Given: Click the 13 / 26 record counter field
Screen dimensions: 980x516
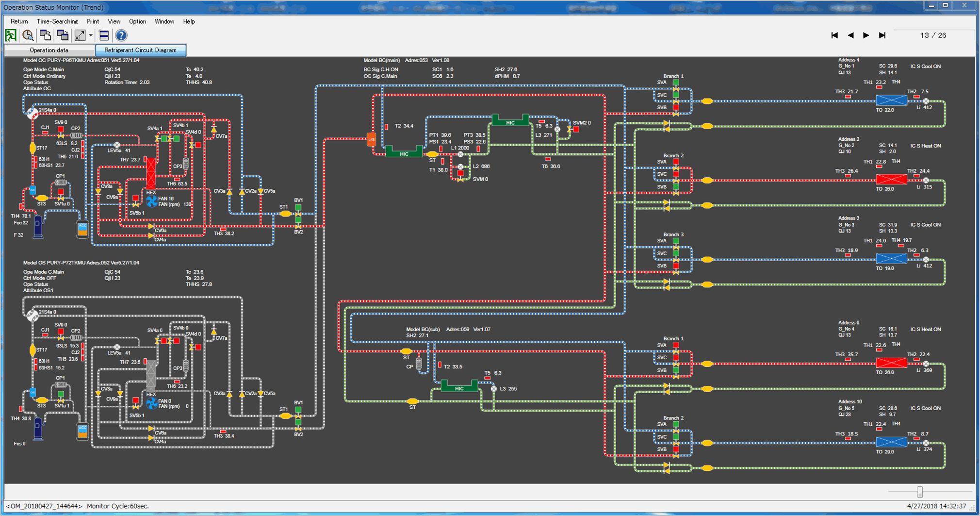Looking at the screenshot, I should [933, 35].
